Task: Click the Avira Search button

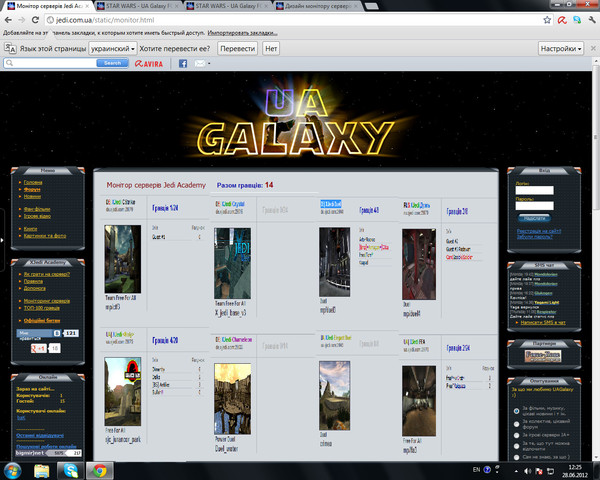Action: tap(112, 63)
